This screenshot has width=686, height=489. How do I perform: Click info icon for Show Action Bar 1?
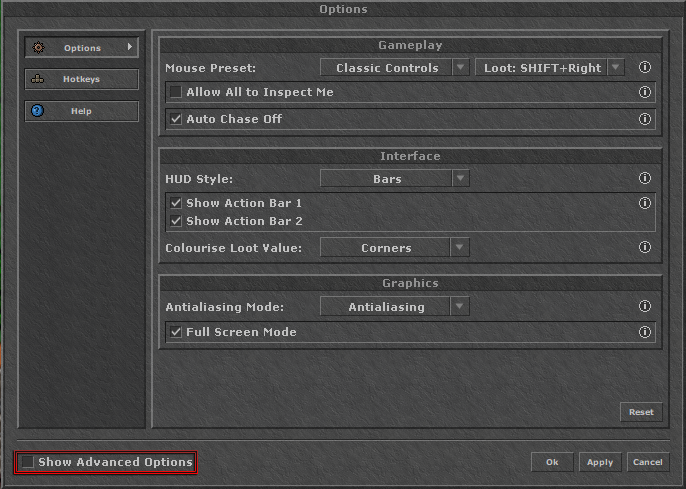(x=645, y=203)
